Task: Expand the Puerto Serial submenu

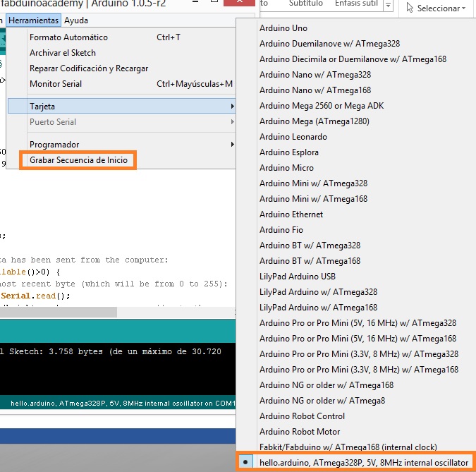Action: [121, 122]
